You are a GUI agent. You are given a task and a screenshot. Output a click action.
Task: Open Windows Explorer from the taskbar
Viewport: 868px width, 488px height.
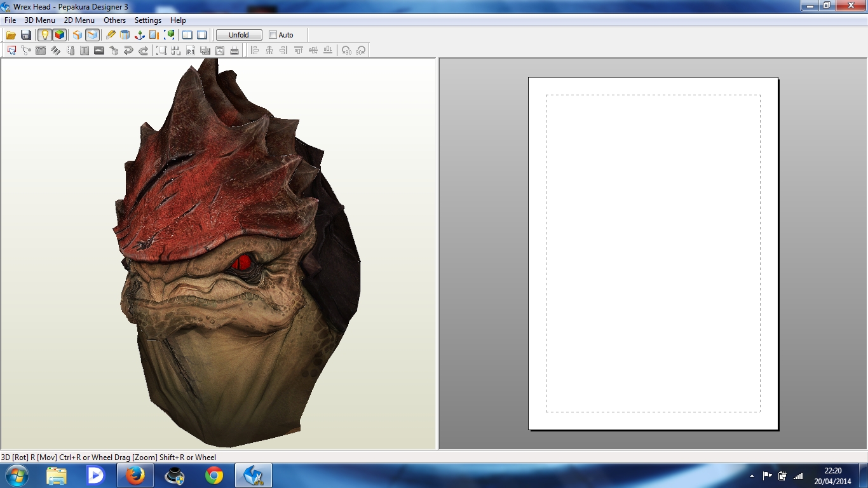coord(57,475)
